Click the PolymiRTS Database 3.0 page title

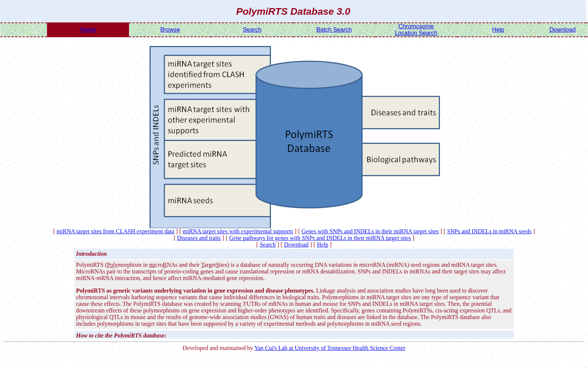[293, 11]
